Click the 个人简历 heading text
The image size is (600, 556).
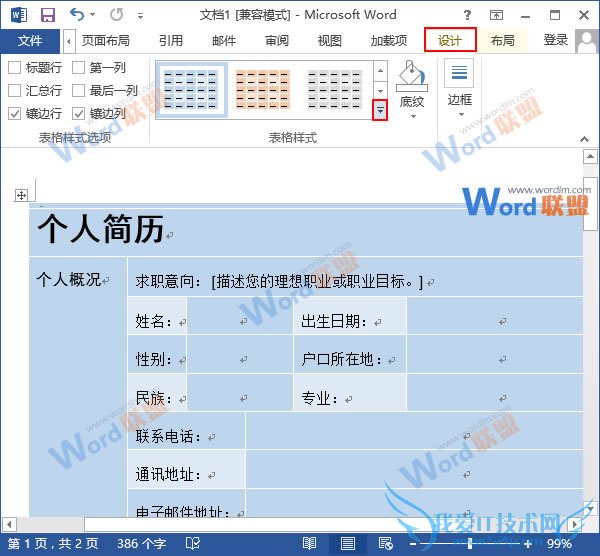101,229
